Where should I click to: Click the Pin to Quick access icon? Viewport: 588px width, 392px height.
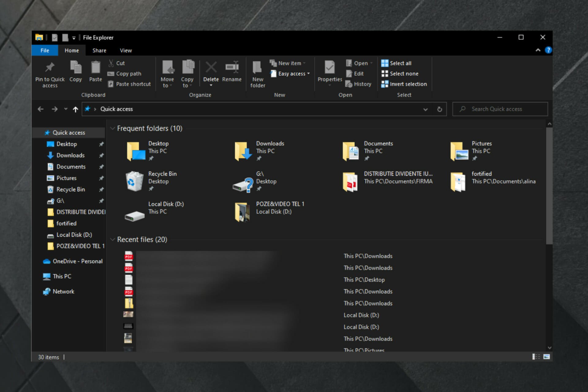tap(49, 68)
